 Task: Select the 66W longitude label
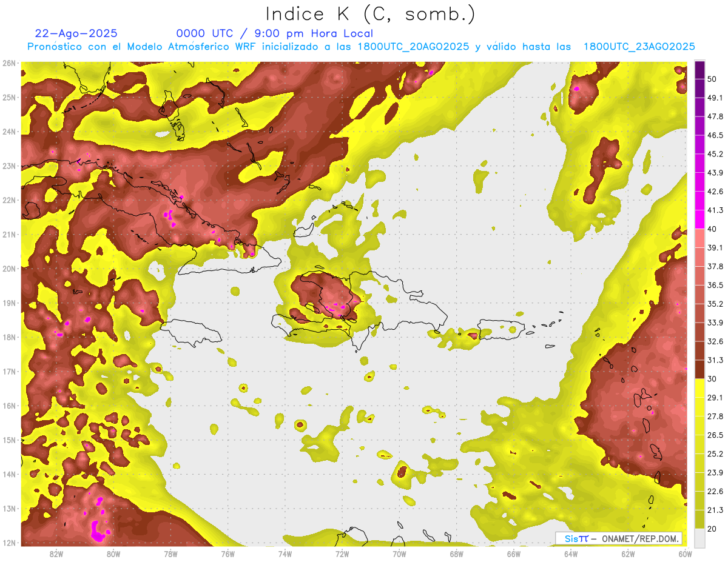513,554
